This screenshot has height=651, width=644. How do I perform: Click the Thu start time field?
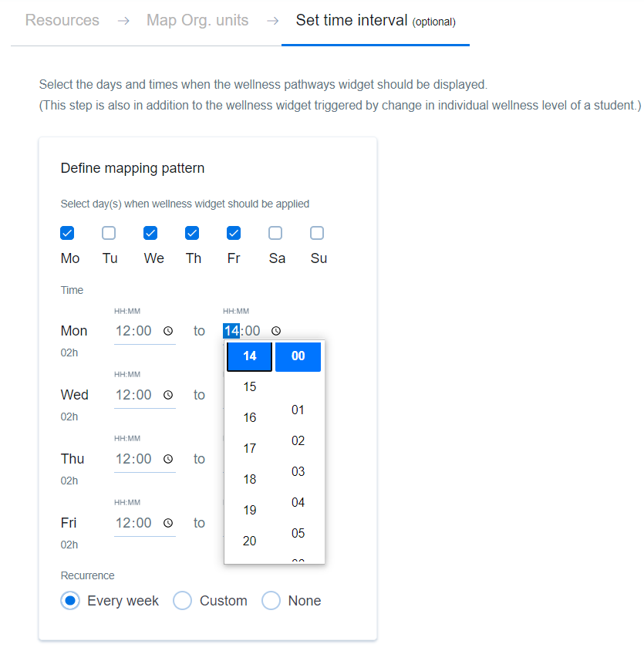tap(145, 459)
